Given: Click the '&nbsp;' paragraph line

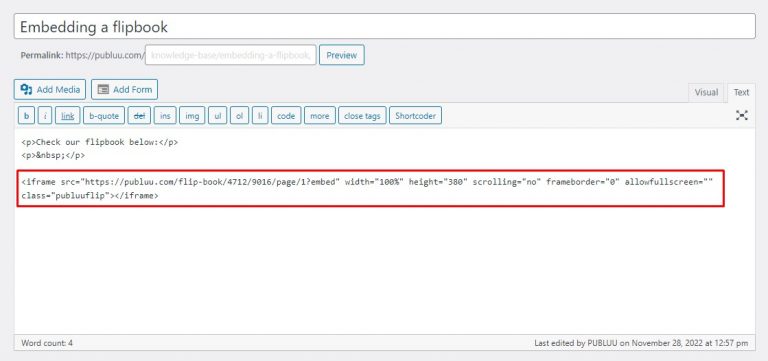Looking at the screenshot, I should (x=53, y=155).
